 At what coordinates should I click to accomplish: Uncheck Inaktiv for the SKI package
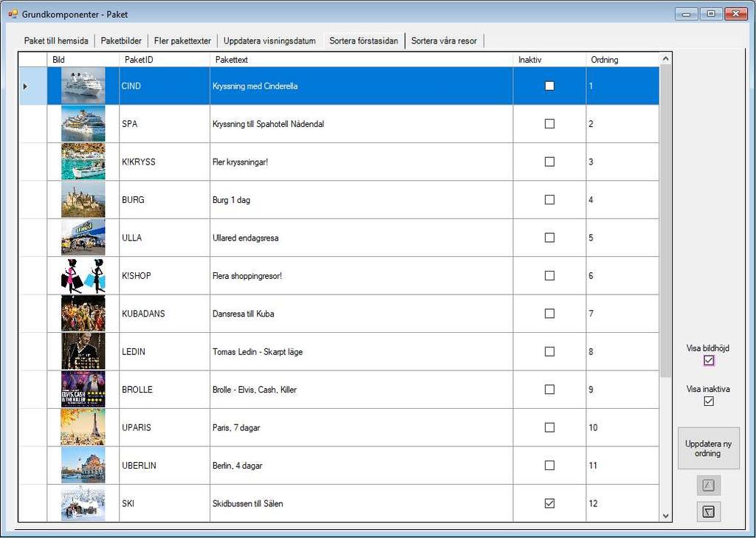549,503
